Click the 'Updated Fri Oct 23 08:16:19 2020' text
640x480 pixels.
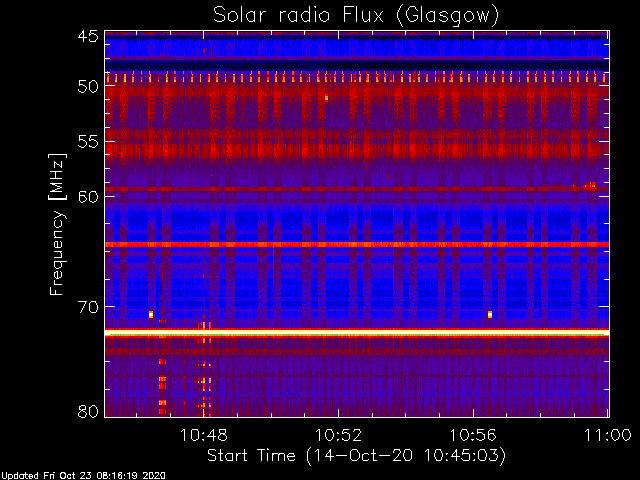click(x=83, y=476)
